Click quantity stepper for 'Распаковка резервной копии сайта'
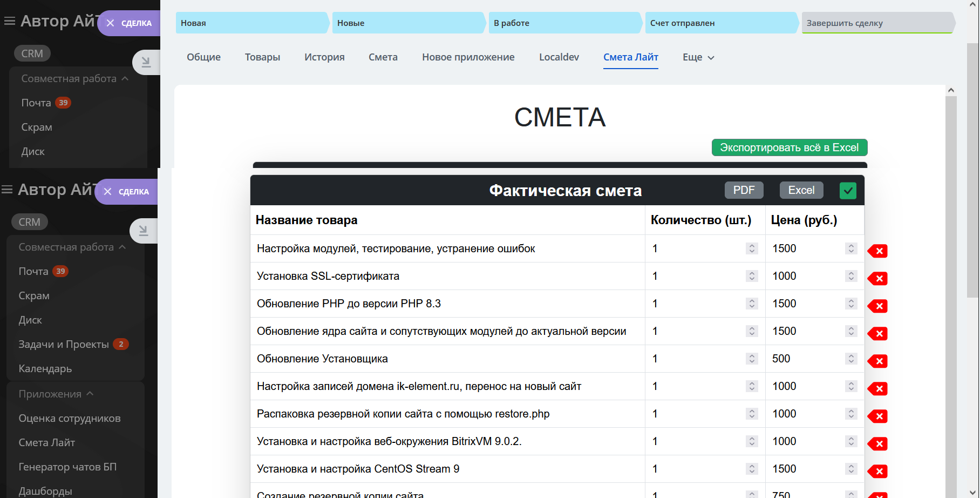Screen dimensions: 980x498 [x=752, y=414]
